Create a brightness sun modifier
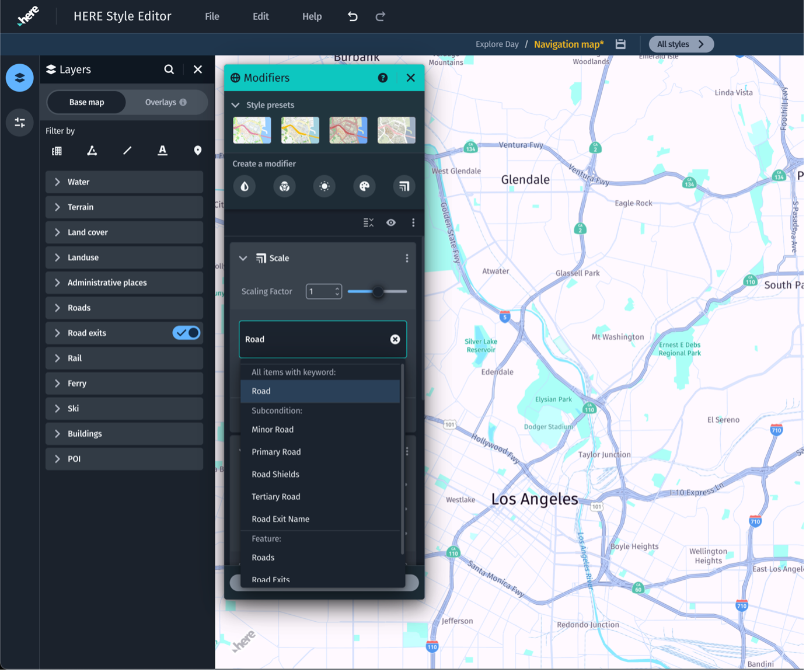Screen dimensions: 806x672 (x=325, y=186)
